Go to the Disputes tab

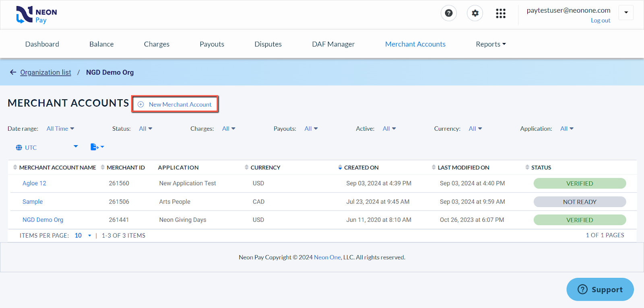pos(268,44)
